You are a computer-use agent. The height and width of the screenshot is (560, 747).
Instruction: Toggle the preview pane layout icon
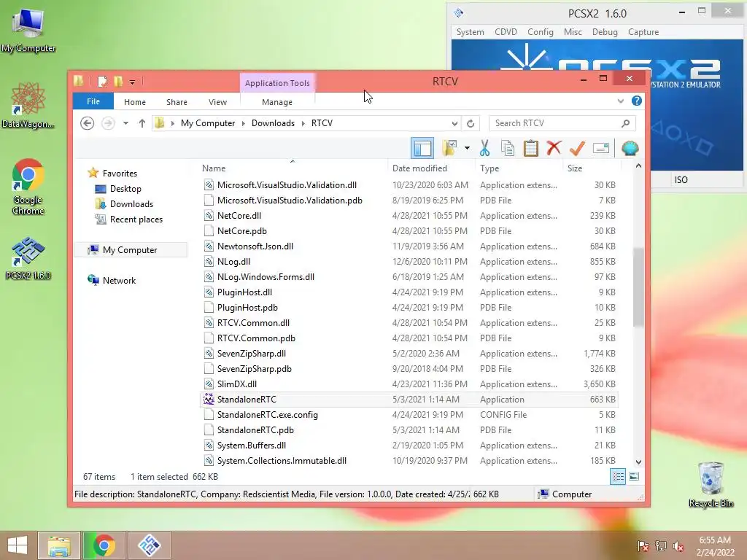[x=422, y=148]
